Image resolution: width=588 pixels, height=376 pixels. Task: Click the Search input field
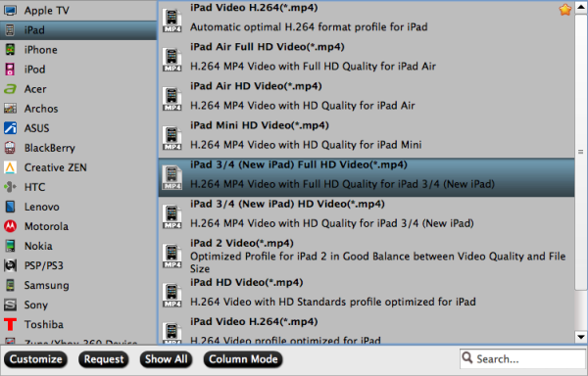point(522,358)
